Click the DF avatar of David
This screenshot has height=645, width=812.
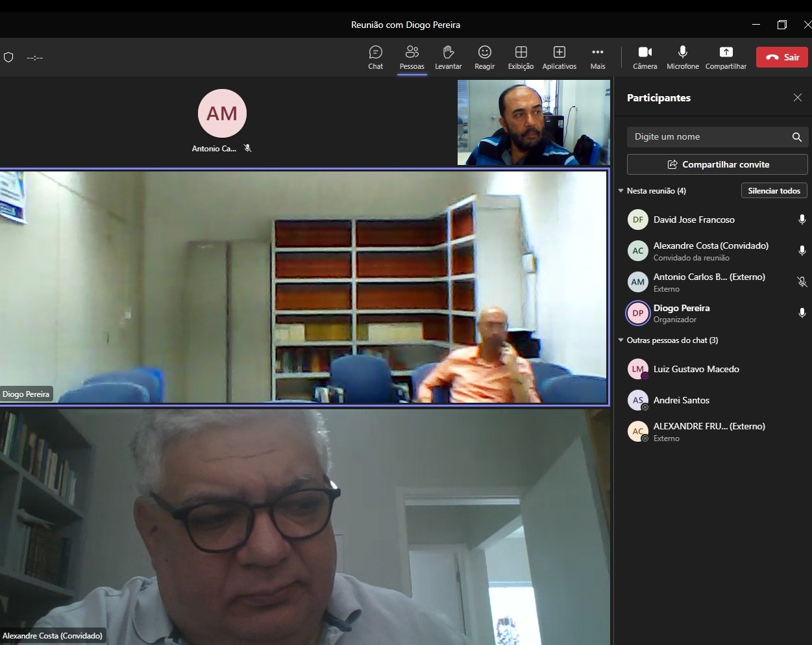[637, 220]
